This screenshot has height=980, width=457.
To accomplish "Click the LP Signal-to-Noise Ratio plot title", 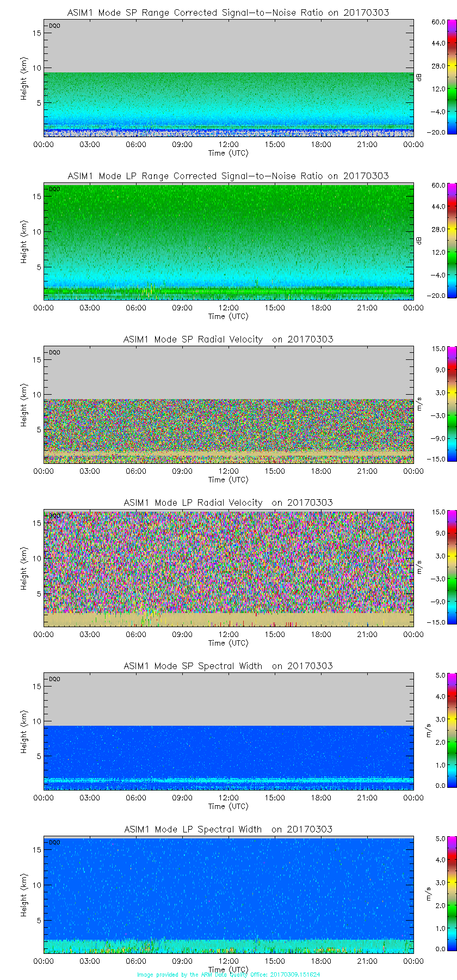I will pos(228,176).
